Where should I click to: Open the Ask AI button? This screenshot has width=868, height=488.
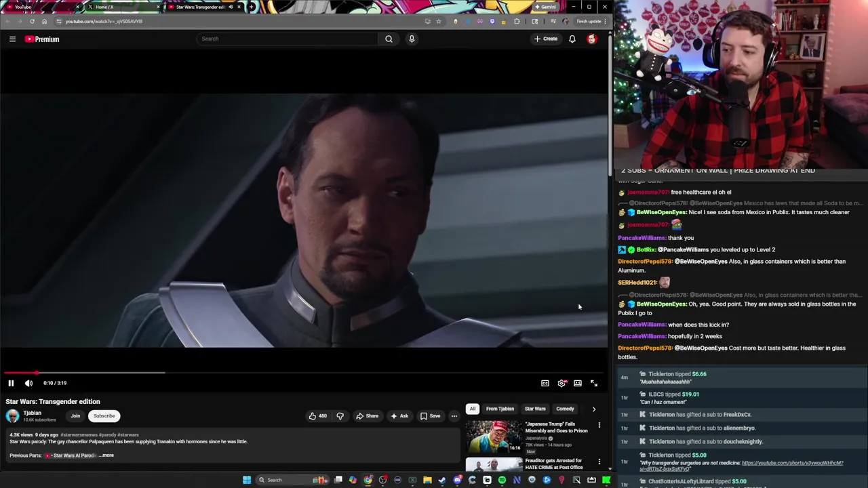click(x=399, y=416)
